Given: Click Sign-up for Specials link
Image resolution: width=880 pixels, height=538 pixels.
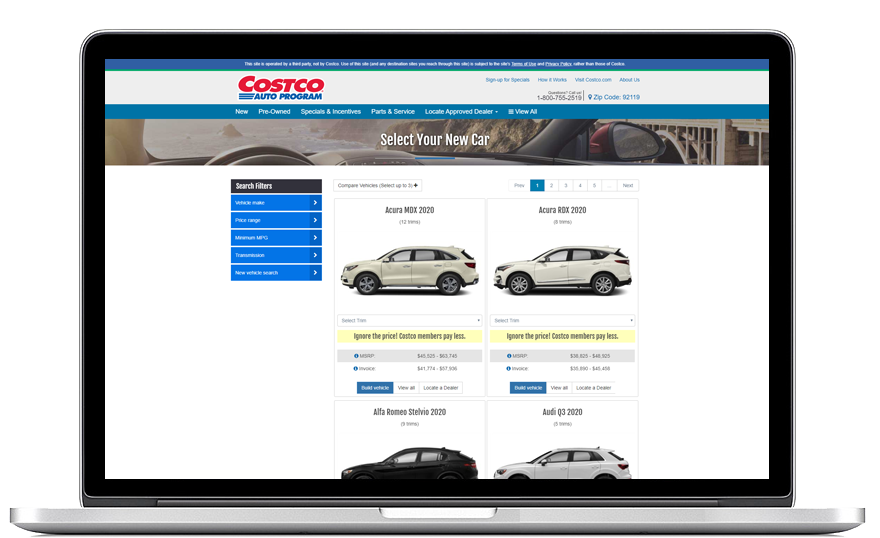Looking at the screenshot, I should click(x=507, y=80).
